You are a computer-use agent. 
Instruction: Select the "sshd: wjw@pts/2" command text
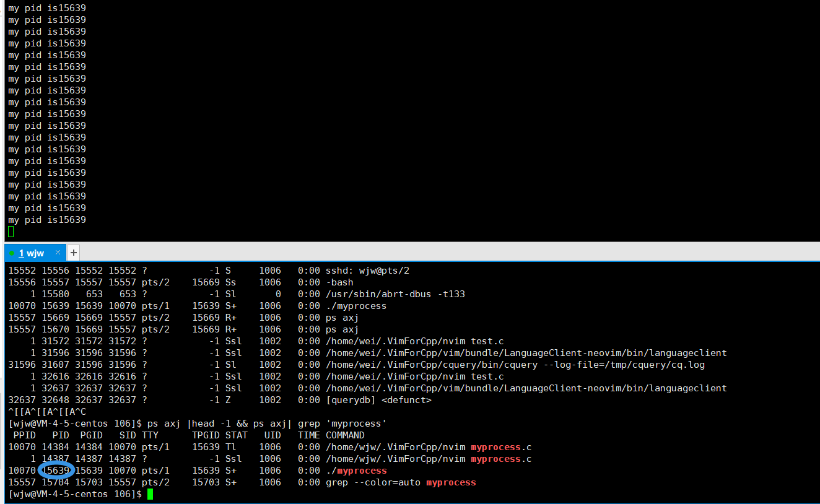(x=368, y=271)
